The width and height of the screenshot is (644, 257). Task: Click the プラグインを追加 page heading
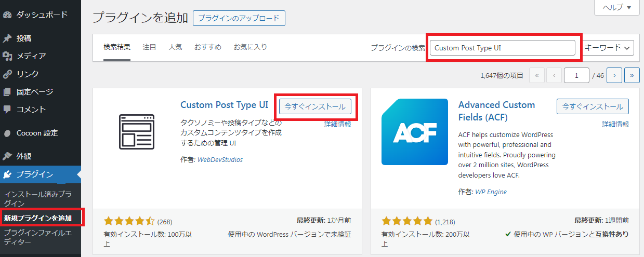140,18
